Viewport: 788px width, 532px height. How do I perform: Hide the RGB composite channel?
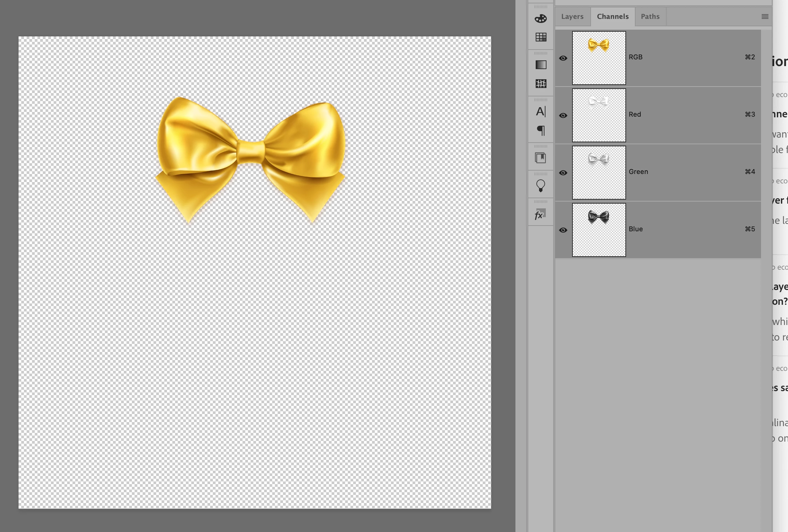563,58
